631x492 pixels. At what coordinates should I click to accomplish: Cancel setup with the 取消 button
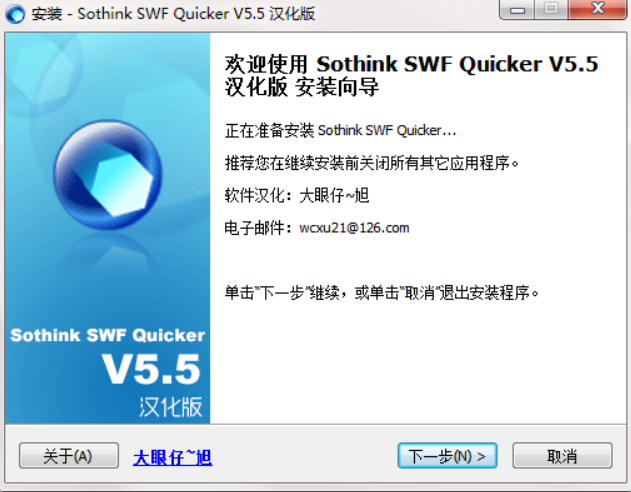(562, 456)
